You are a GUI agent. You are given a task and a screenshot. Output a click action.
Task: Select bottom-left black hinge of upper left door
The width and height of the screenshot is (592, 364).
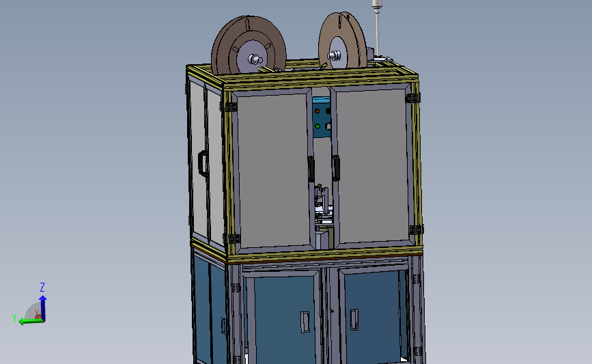pyautogui.click(x=234, y=238)
